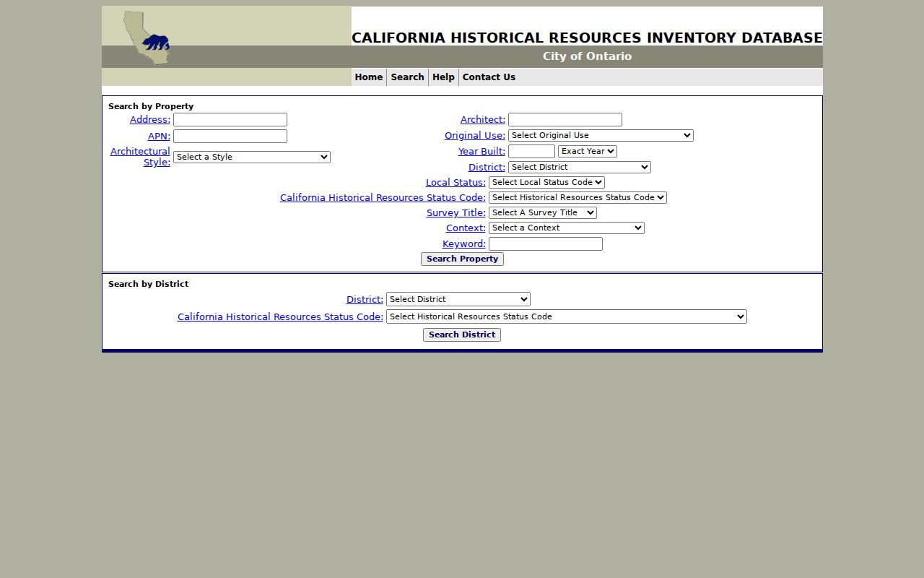Screen dimensions: 924x578
Task: Follow the Year Built link
Action: [x=481, y=152]
